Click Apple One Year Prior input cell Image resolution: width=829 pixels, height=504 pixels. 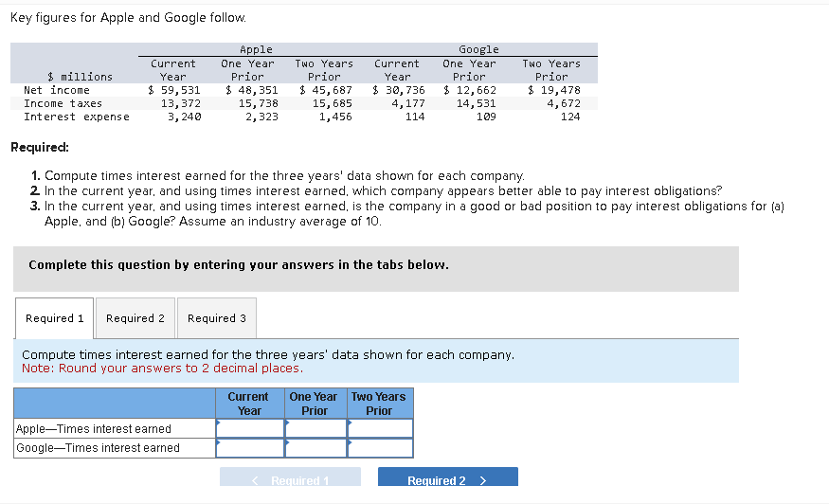click(315, 428)
